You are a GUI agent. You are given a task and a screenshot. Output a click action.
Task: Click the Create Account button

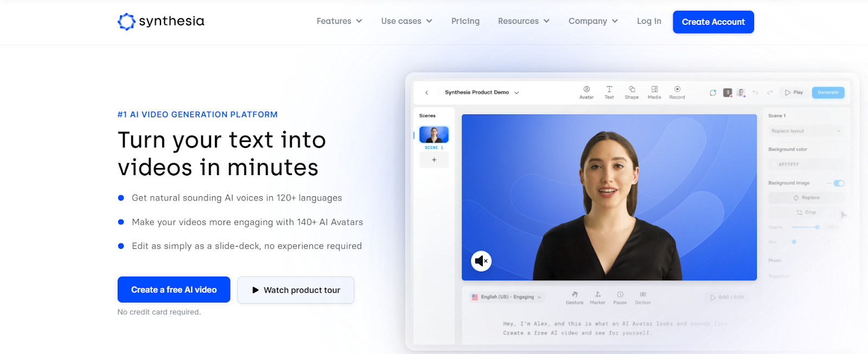tap(713, 22)
